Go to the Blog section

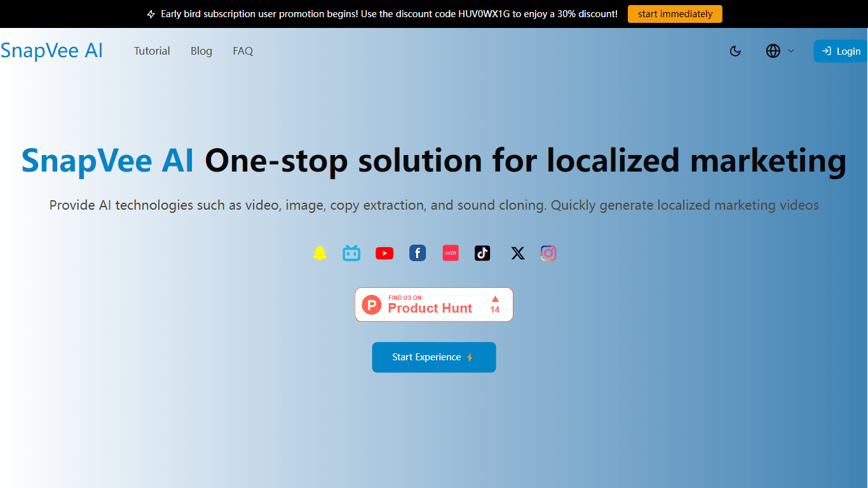pos(201,51)
